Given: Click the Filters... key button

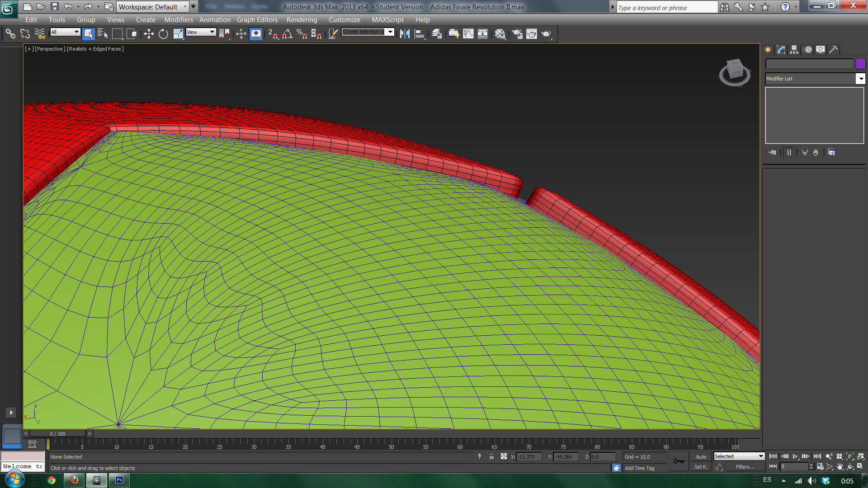Looking at the screenshot, I should [x=745, y=467].
